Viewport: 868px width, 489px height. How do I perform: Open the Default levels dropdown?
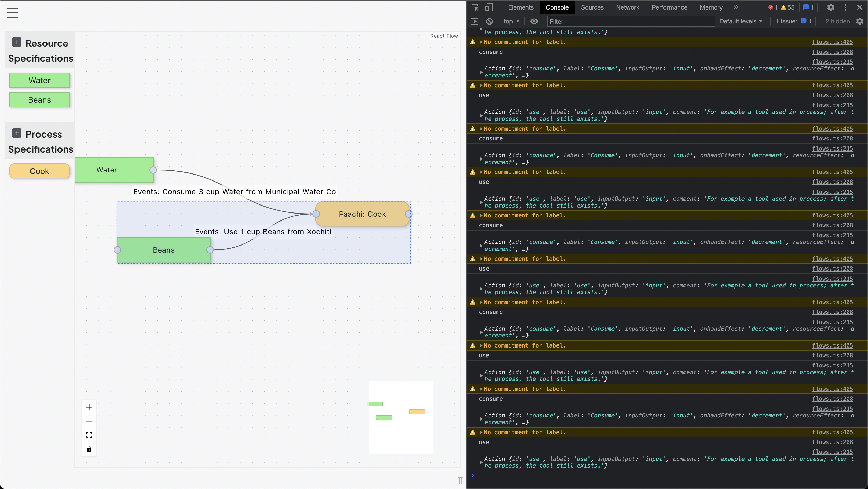pyautogui.click(x=740, y=21)
